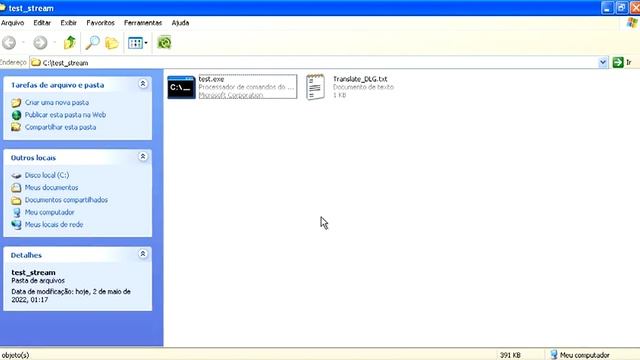Expand the address bar dropdown

602,62
